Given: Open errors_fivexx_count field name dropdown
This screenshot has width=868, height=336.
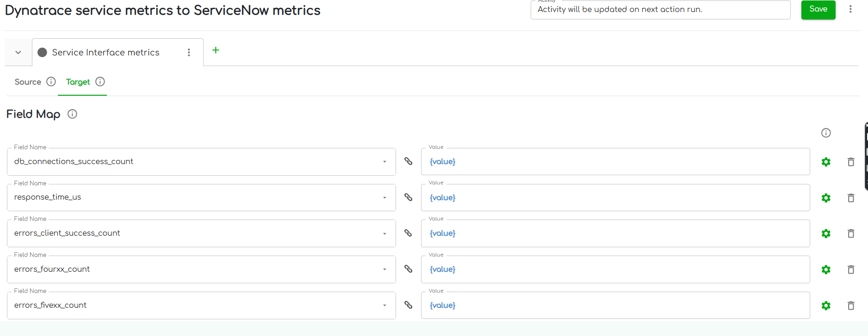Looking at the screenshot, I should (x=384, y=305).
